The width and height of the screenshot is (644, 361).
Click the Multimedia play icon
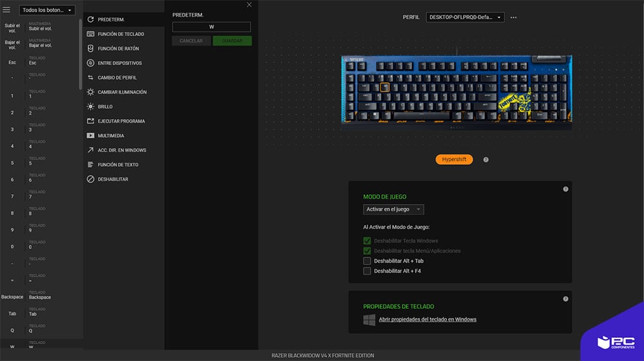(x=90, y=135)
